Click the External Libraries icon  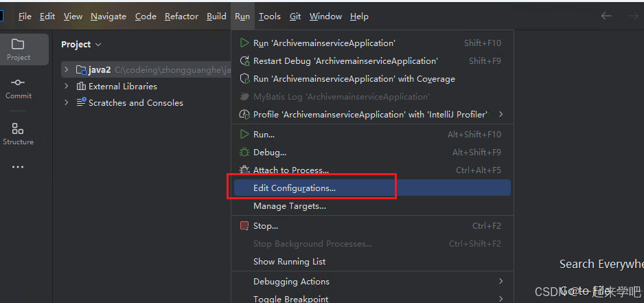click(81, 87)
